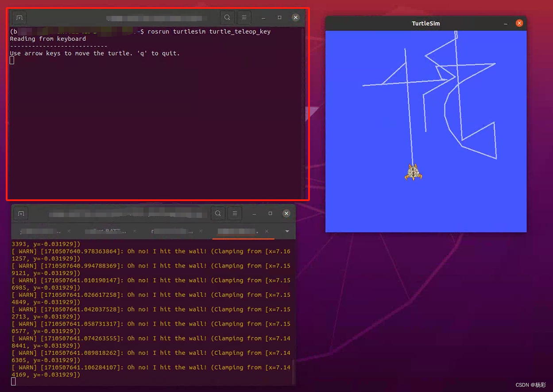Image resolution: width=553 pixels, height=392 pixels.
Task: Click the warning line with timestamp 1710507641.058731317
Action: pos(151,328)
